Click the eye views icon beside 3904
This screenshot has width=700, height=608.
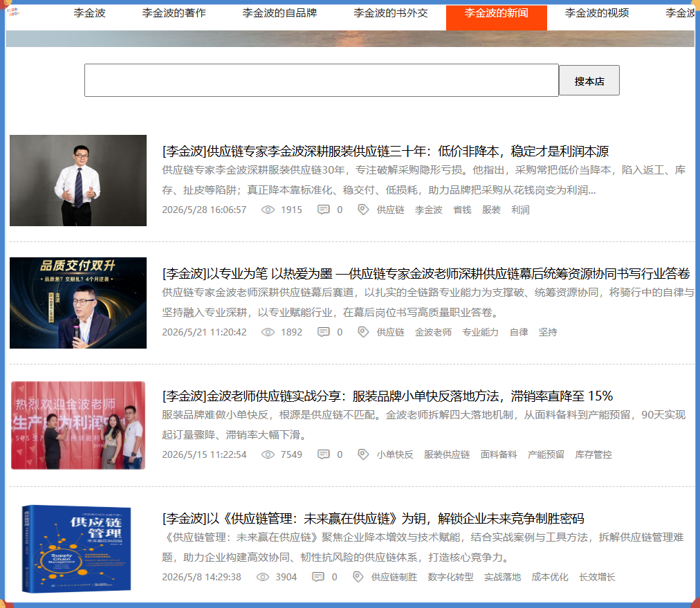[x=263, y=577]
